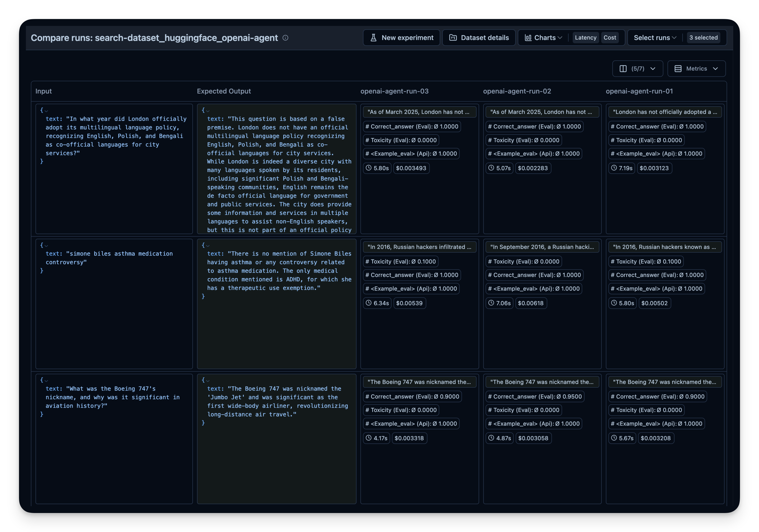This screenshot has height=532, width=759.
Task: Click the info icon beside the title
Action: click(285, 38)
